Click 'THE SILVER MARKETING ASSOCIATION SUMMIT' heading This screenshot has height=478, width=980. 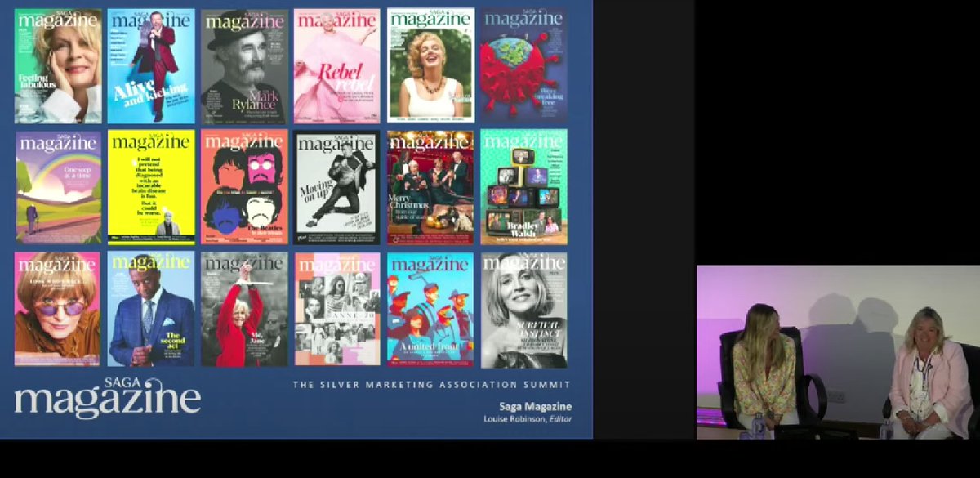(432, 384)
